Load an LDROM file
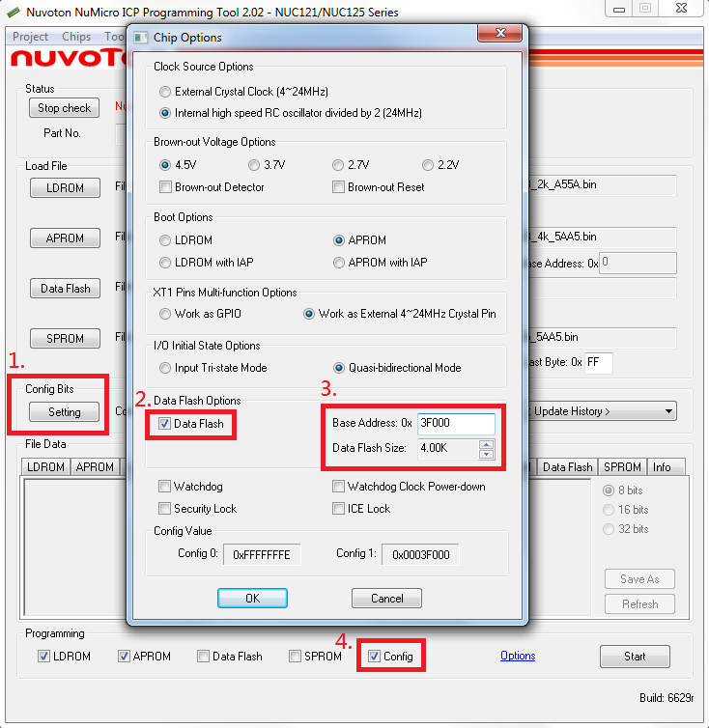The image size is (709, 728). [x=65, y=187]
